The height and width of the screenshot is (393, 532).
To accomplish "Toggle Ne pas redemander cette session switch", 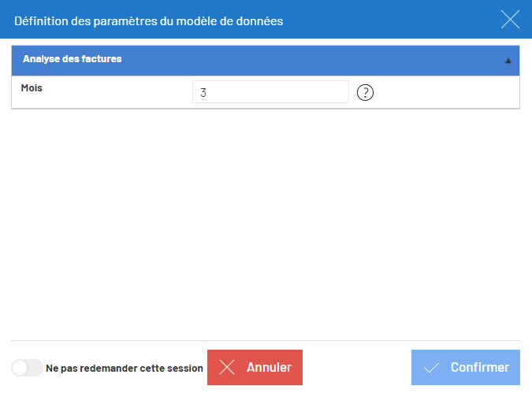I will pyautogui.click(x=27, y=368).
